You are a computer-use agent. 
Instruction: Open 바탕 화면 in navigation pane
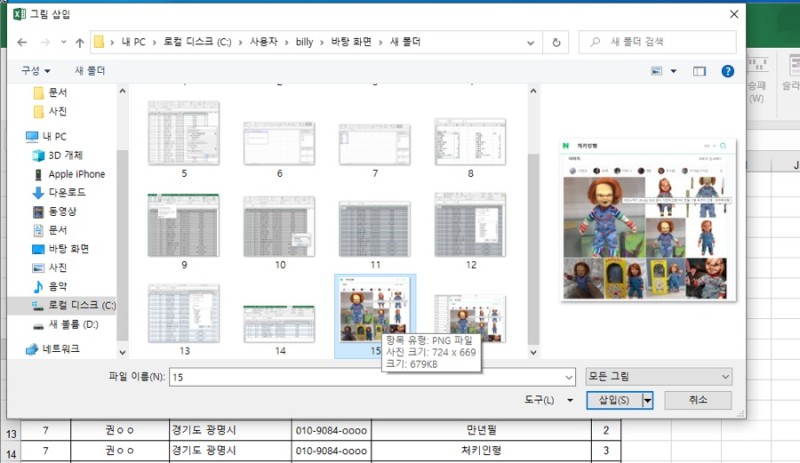click(60, 249)
